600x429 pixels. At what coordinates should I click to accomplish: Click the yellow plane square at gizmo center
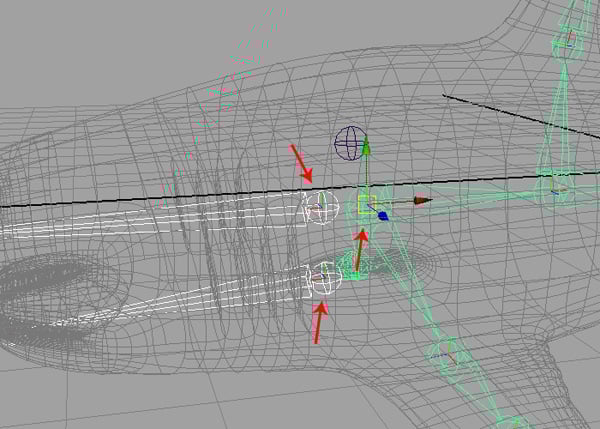(x=367, y=205)
